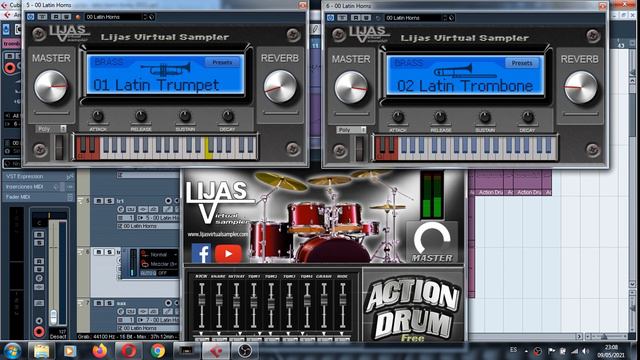Screen dimensions: 640x360
Task: Click the Master knob in the Latin Trumpet window
Action: pos(51,86)
